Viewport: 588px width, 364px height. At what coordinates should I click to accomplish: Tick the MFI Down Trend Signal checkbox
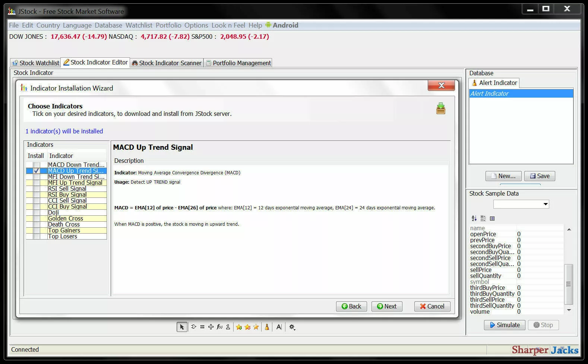click(x=37, y=177)
